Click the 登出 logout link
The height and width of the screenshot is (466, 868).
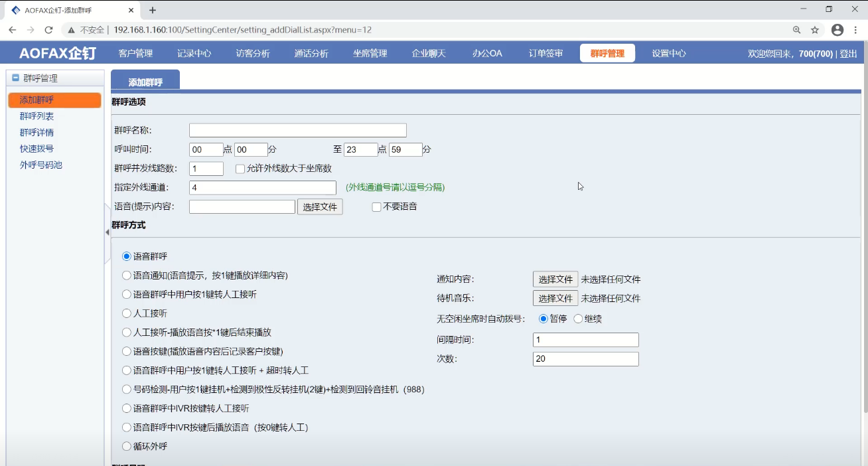coord(848,54)
